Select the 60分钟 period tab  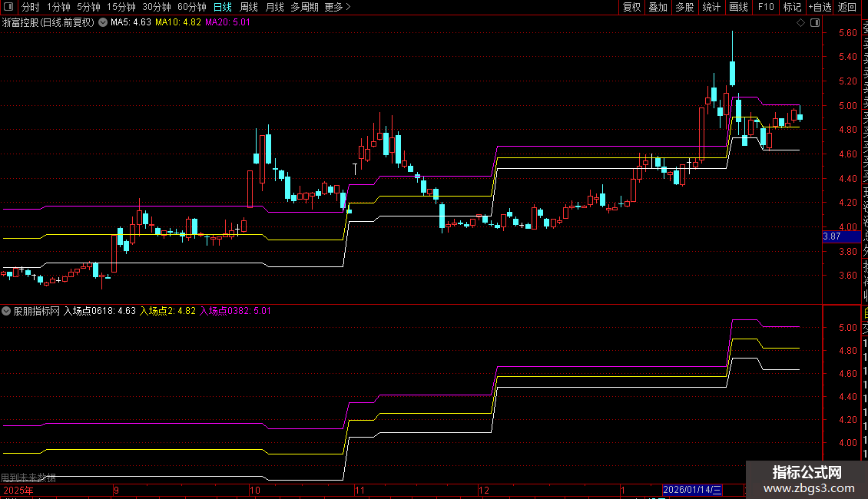tap(191, 7)
